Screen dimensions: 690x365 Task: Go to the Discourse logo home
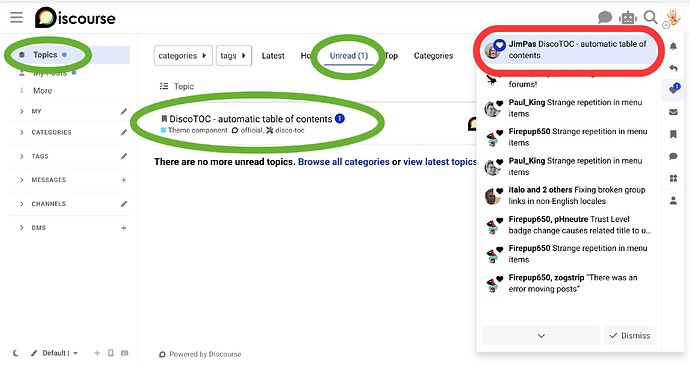point(75,18)
